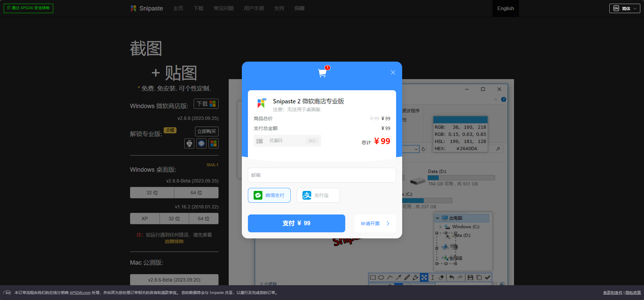Click the 立即购买 buy now button
This screenshot has height=300, width=644.
tap(207, 131)
